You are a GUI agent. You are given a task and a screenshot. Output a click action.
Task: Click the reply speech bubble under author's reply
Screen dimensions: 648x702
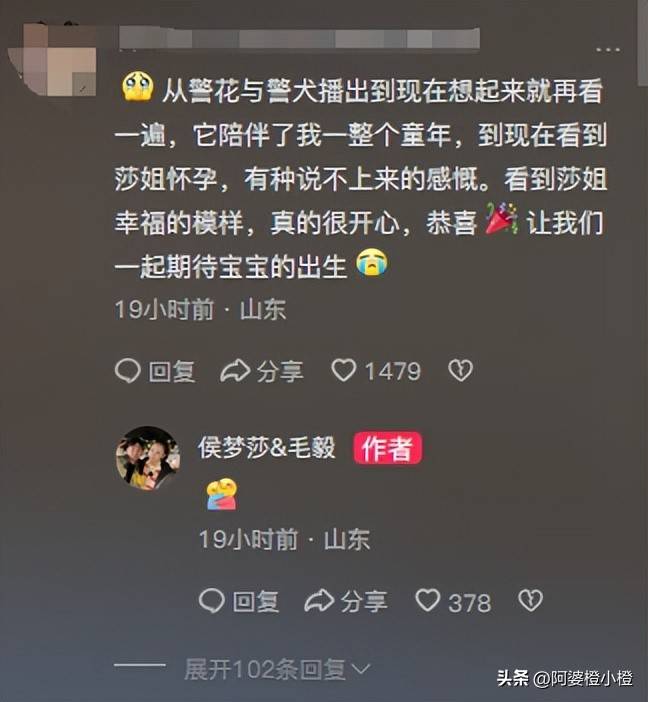coord(212,600)
